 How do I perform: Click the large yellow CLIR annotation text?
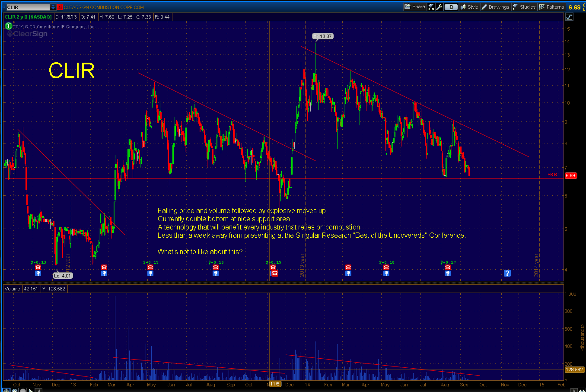tap(71, 70)
